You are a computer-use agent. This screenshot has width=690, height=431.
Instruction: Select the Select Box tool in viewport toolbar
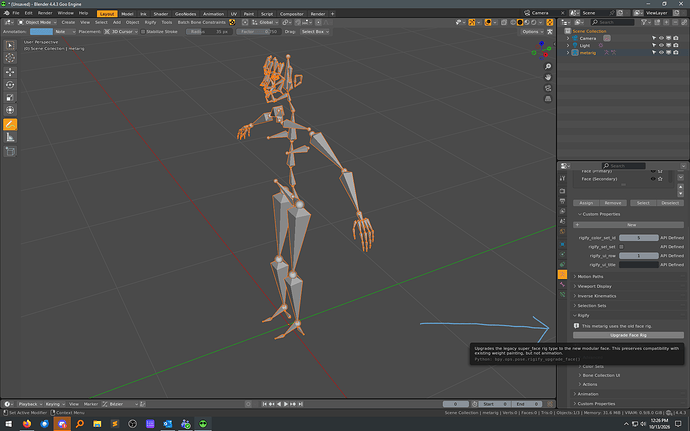pyautogui.click(x=10, y=45)
